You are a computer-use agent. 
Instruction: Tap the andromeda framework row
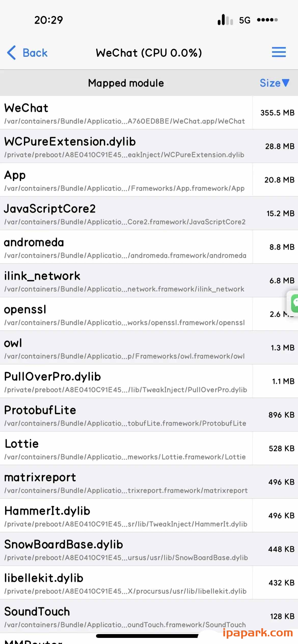[126, 247]
